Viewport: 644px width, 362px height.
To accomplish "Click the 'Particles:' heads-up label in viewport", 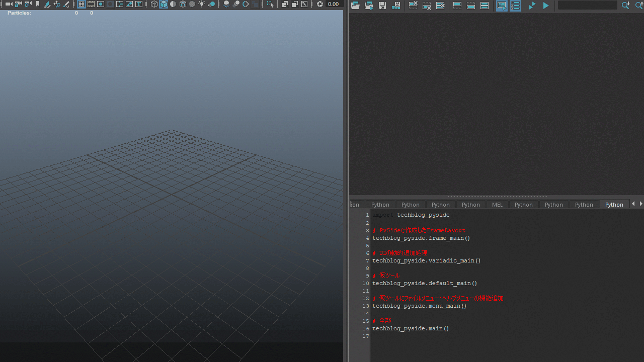I will click(x=19, y=13).
